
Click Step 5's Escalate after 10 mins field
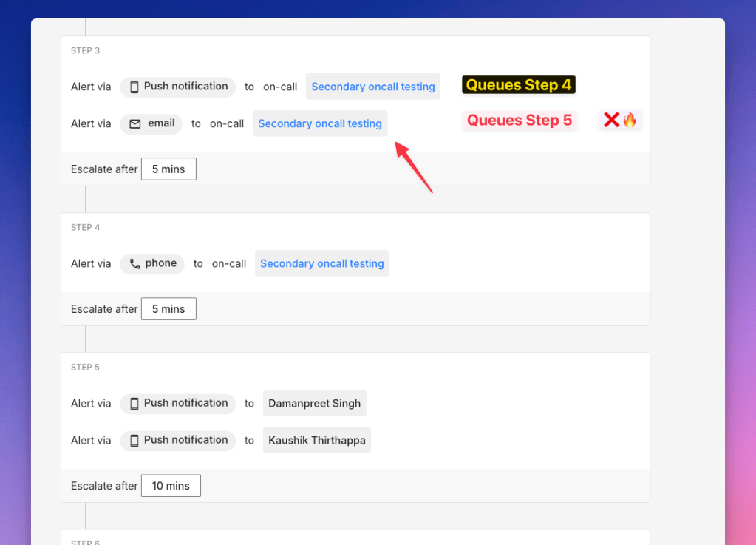tap(171, 486)
